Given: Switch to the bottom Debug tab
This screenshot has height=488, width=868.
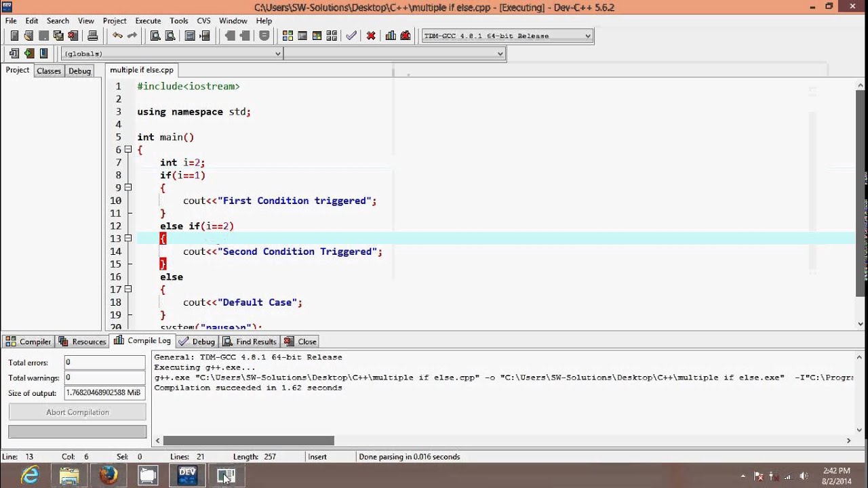Looking at the screenshot, I should (x=197, y=342).
